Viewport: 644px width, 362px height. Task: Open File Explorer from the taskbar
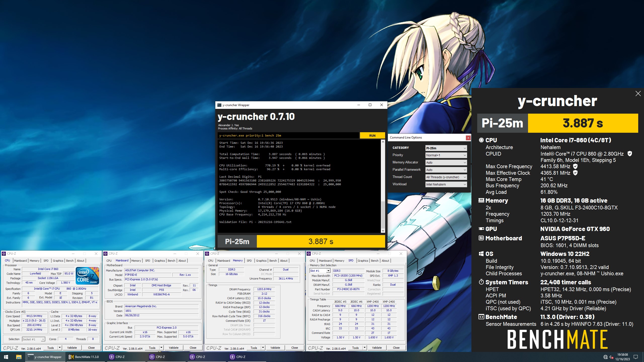click(x=19, y=357)
